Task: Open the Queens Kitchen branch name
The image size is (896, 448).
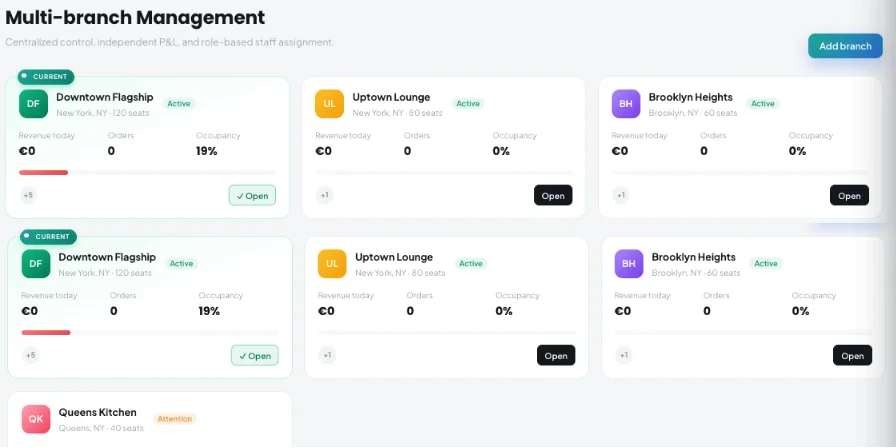Action: tap(98, 412)
